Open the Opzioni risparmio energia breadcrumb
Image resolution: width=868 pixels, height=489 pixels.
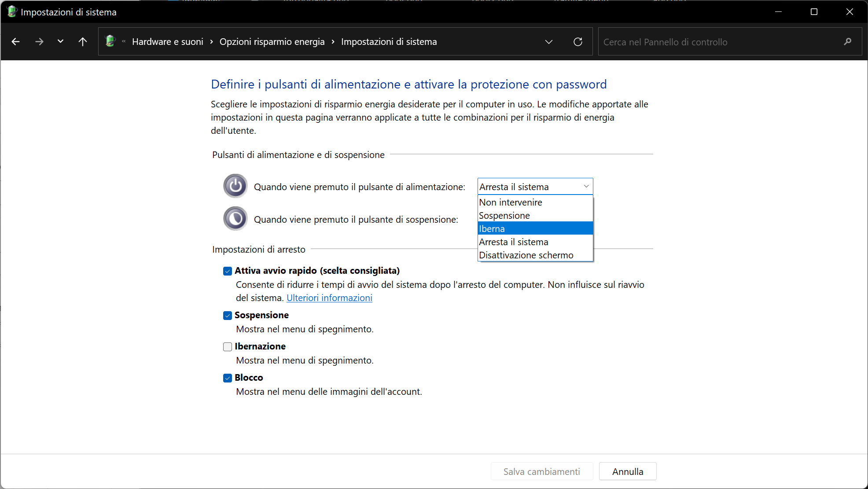coord(272,42)
